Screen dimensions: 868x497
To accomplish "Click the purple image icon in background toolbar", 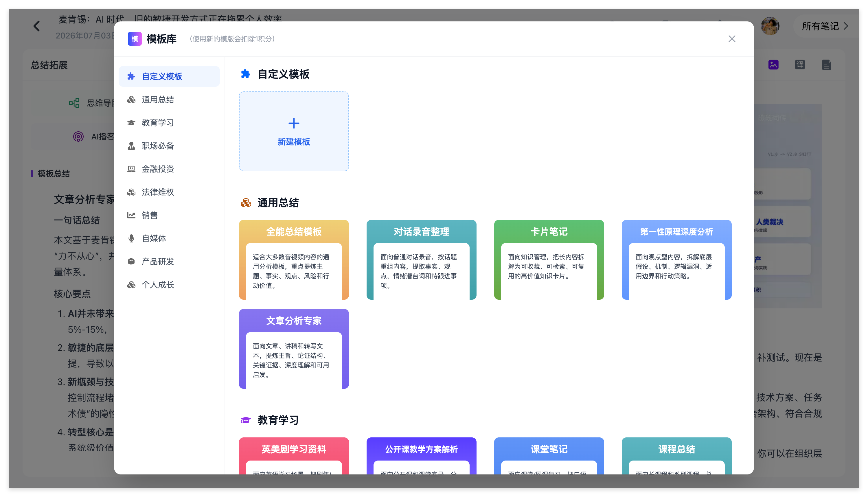I will [x=773, y=65].
